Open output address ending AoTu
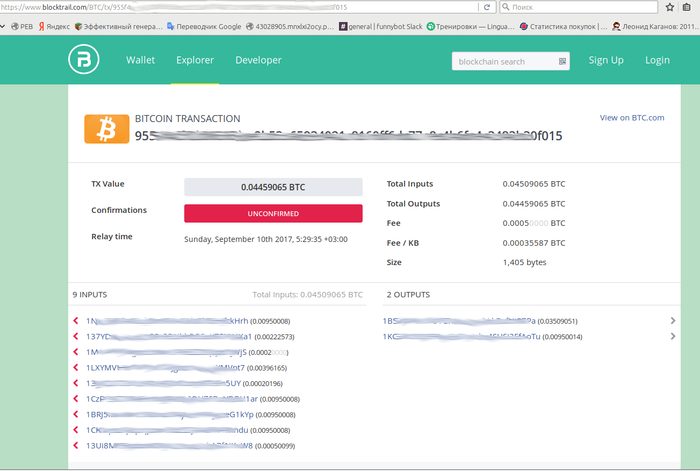The height and width of the screenshot is (471, 700). pos(461,336)
